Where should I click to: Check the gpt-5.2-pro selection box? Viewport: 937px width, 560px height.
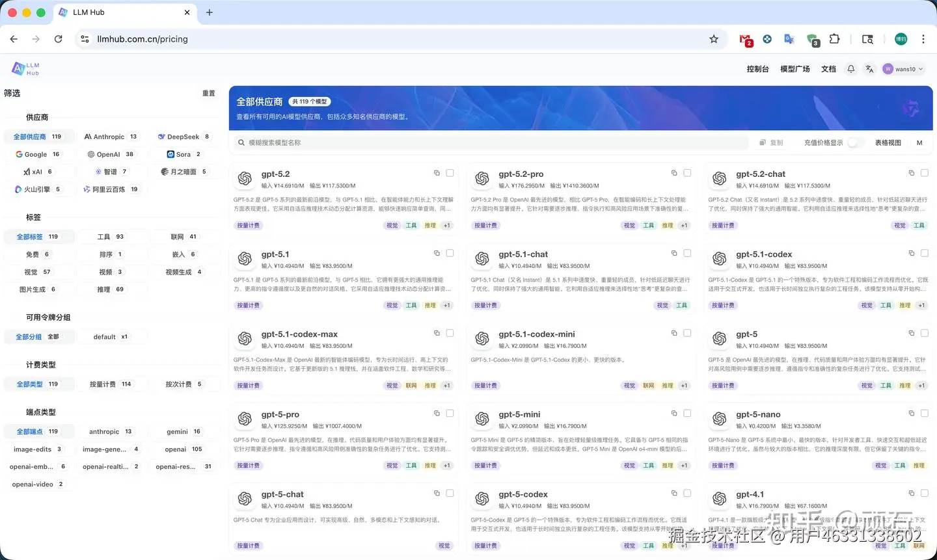[x=687, y=173]
